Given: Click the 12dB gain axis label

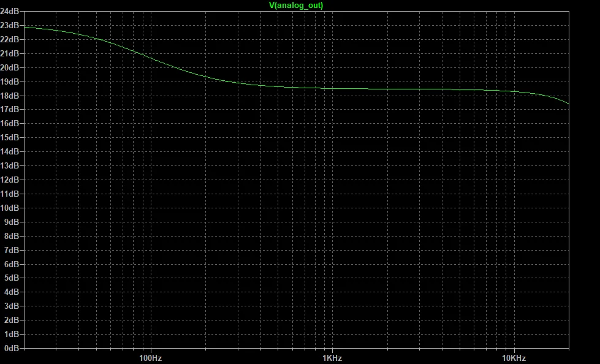Looking at the screenshot, I should click(x=10, y=180).
